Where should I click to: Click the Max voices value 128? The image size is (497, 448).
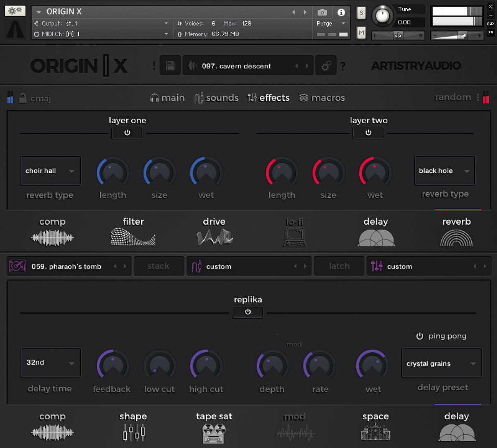(246, 24)
